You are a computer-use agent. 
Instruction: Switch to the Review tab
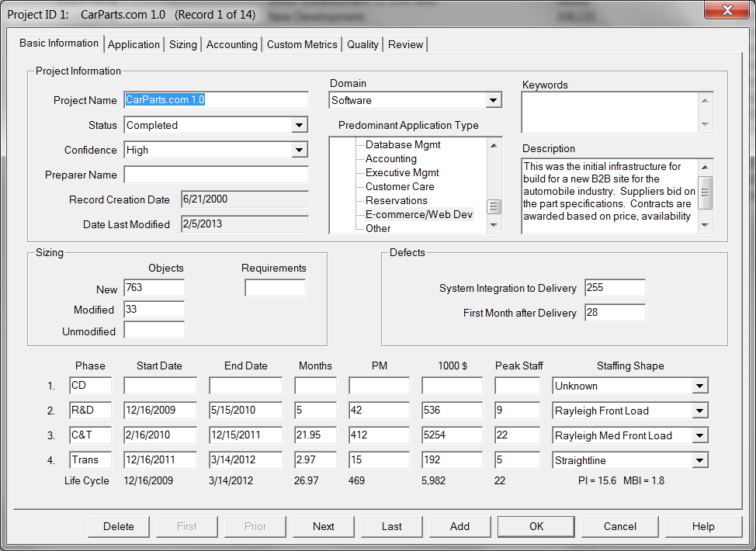pyautogui.click(x=405, y=44)
